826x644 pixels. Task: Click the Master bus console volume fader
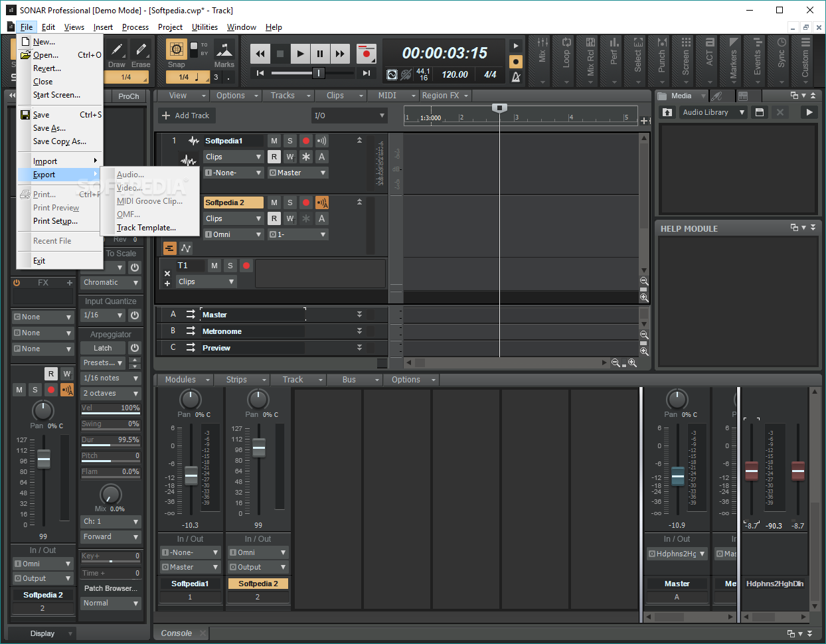pyautogui.click(x=678, y=475)
